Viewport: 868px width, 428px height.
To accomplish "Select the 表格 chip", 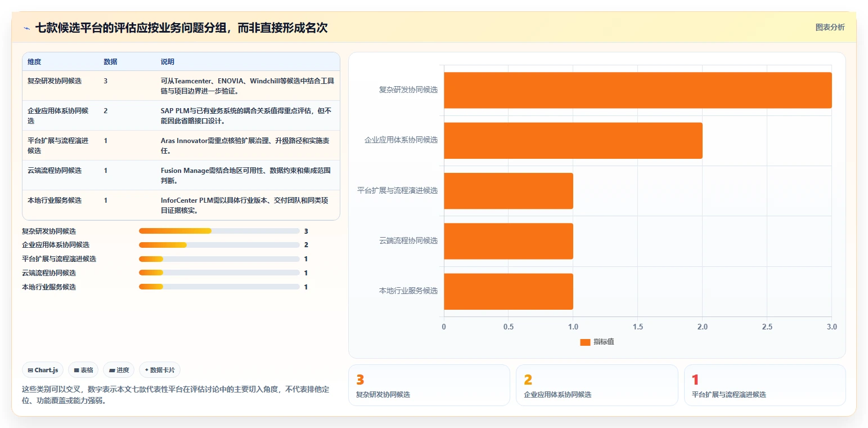I will [x=83, y=370].
